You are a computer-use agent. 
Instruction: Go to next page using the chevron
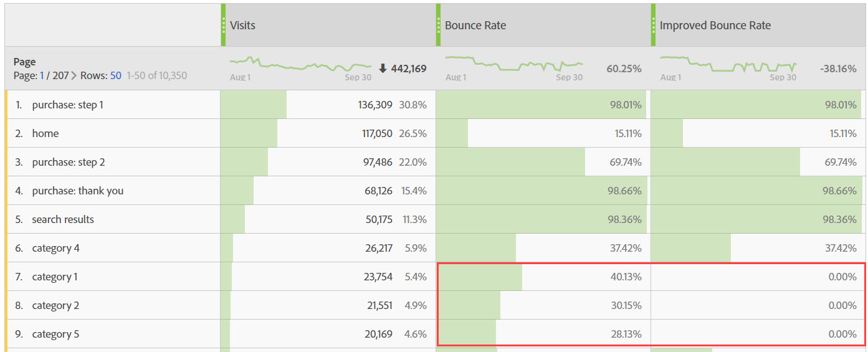[74, 76]
